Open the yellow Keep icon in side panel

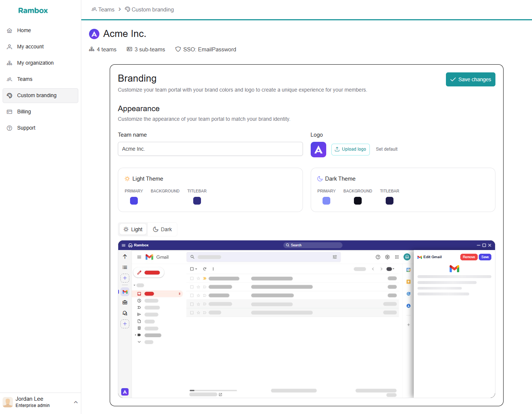tap(409, 282)
